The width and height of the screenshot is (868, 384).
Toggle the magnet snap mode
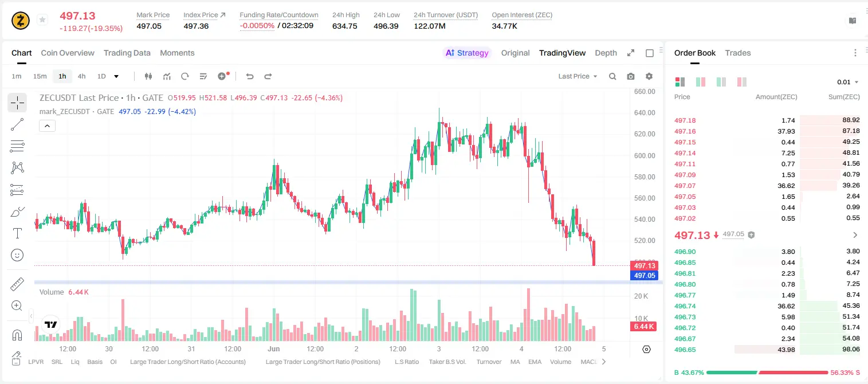click(17, 335)
